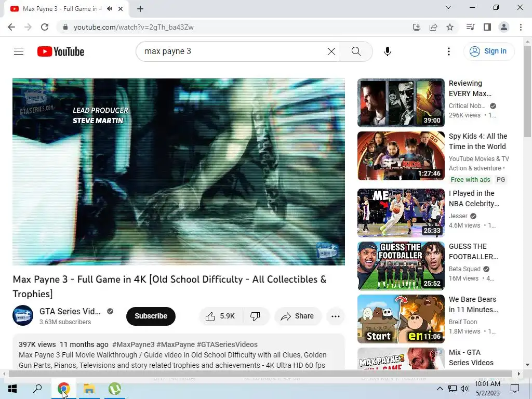Go back with browser back arrow
Screen dimensions: 532x399
11,27
